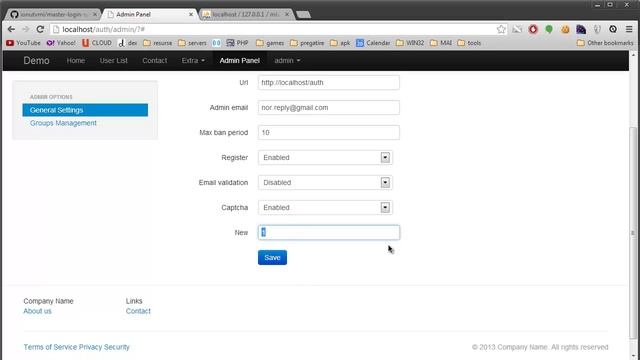Go to Home in the navbar
The image size is (640, 360).
coord(76,60)
